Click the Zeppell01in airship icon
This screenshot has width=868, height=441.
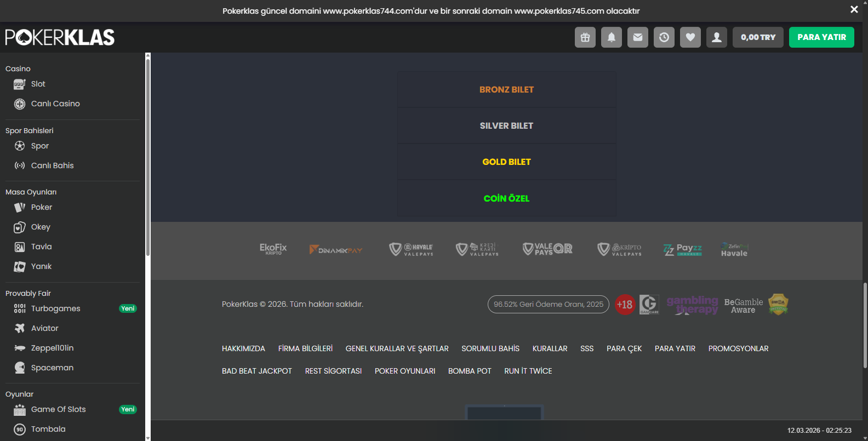20,348
